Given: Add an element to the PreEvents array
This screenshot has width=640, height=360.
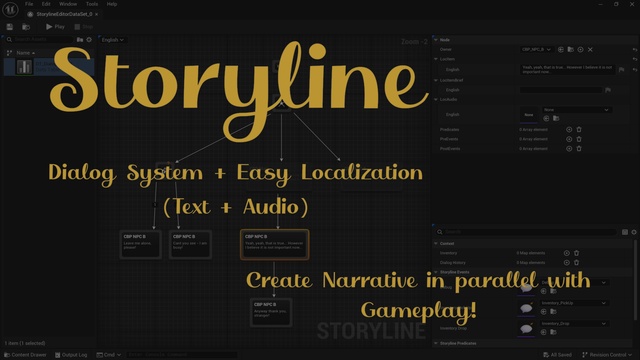Looking at the screenshot, I should tap(569, 139).
